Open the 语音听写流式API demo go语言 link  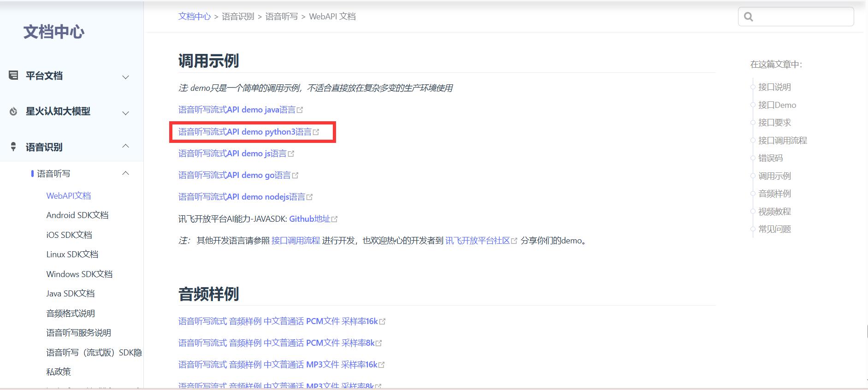click(235, 175)
